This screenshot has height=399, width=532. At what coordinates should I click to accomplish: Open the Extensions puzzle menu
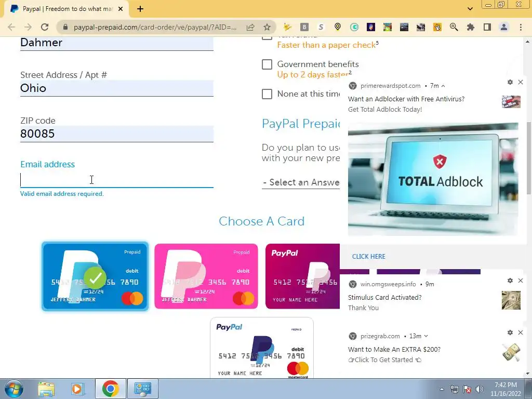[470, 27]
